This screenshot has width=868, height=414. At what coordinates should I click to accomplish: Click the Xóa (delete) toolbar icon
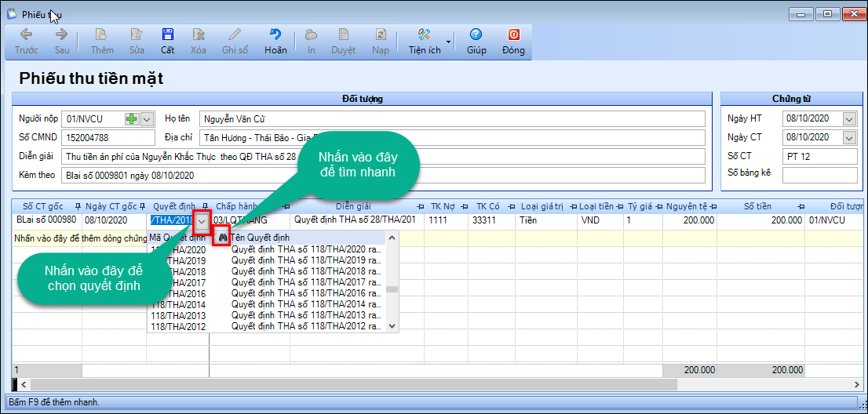[199, 42]
